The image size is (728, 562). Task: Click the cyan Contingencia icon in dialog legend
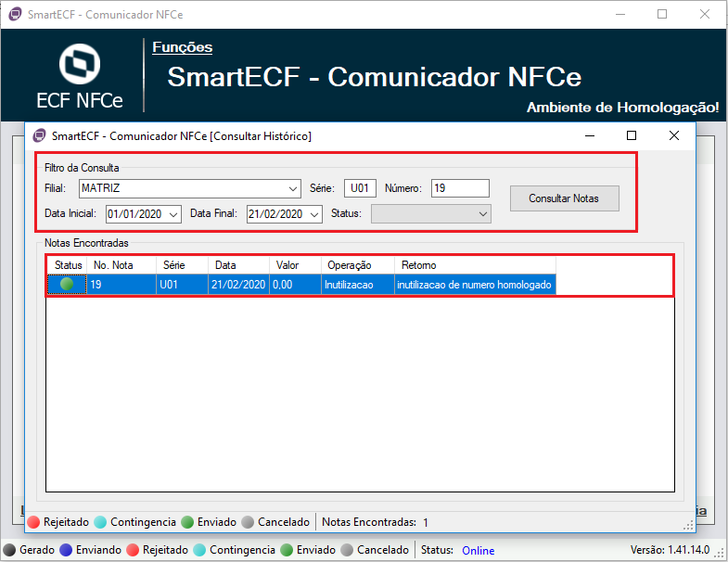click(x=100, y=522)
